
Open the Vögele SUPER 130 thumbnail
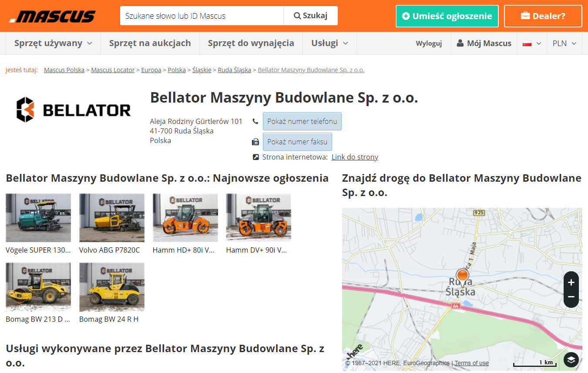click(38, 218)
